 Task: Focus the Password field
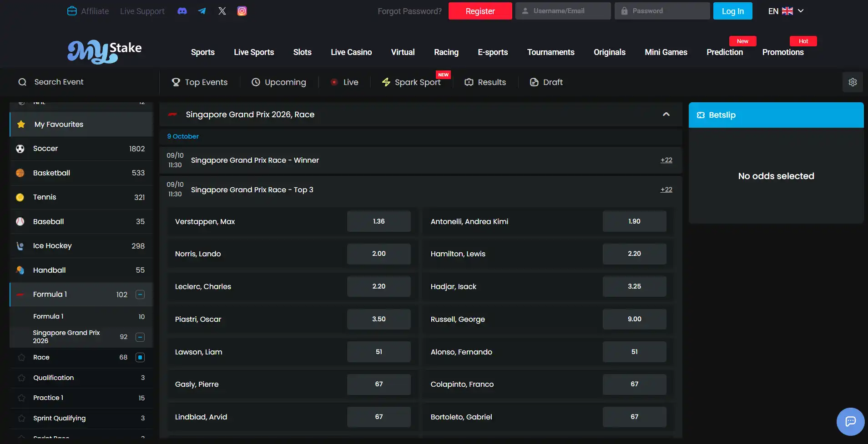pos(662,11)
